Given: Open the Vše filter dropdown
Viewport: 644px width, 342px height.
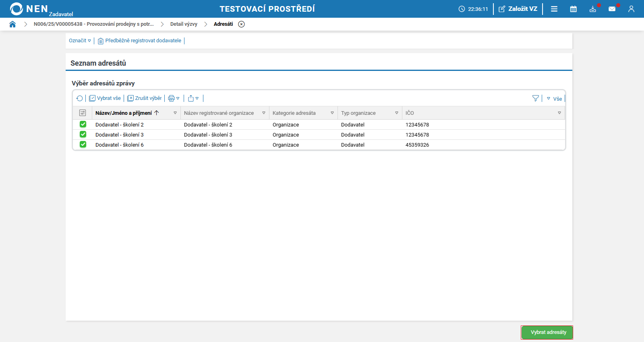Looking at the screenshot, I should [555, 99].
